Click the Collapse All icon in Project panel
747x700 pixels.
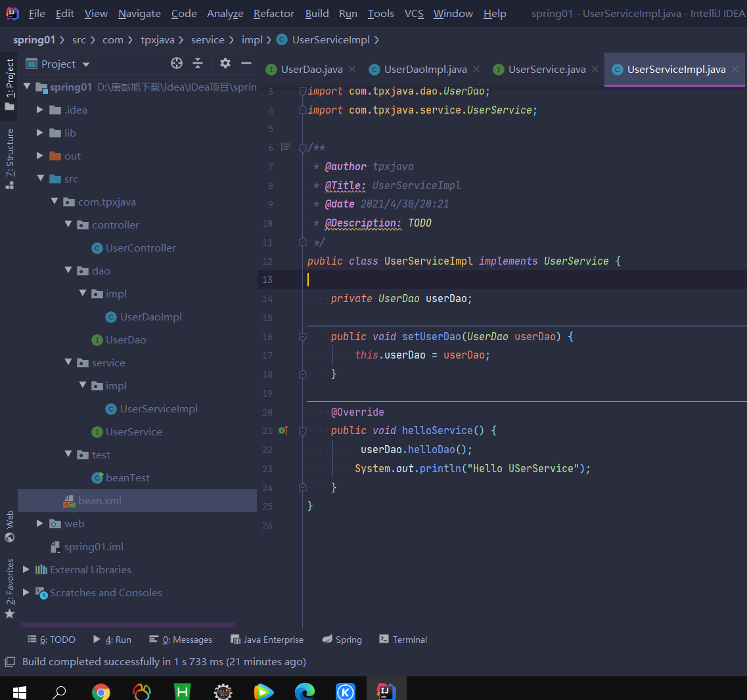click(x=198, y=63)
